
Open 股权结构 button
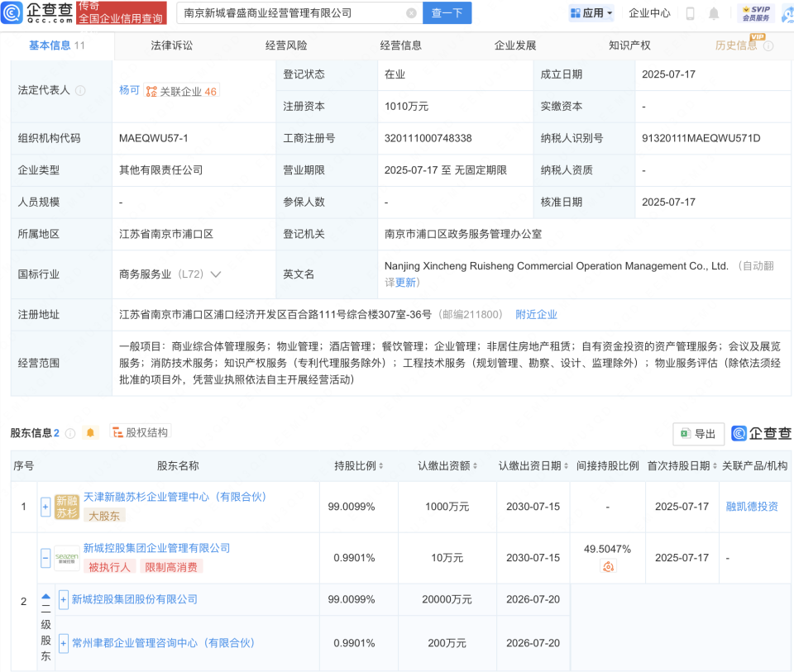[x=141, y=432]
